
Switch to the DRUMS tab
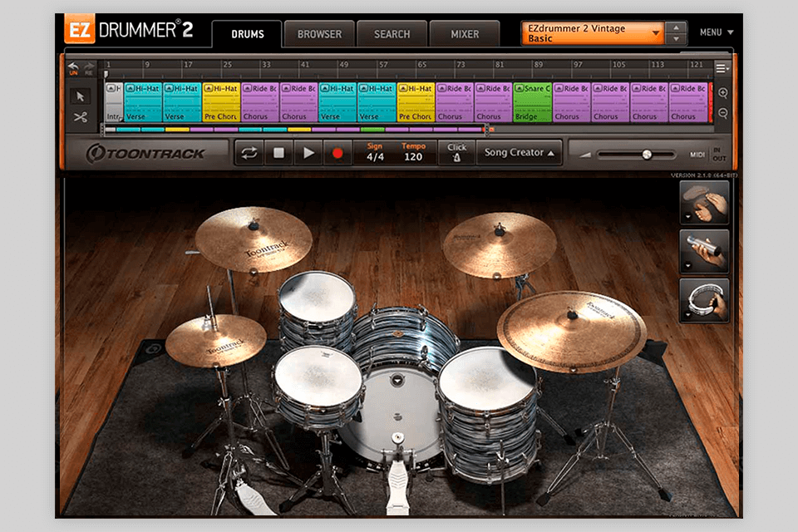(x=248, y=34)
